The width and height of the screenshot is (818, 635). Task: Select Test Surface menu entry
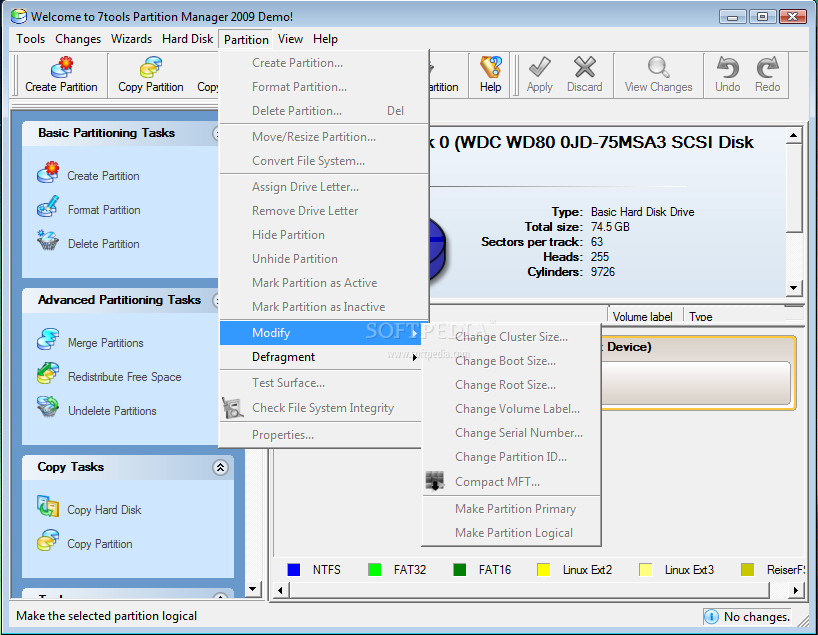320,383
